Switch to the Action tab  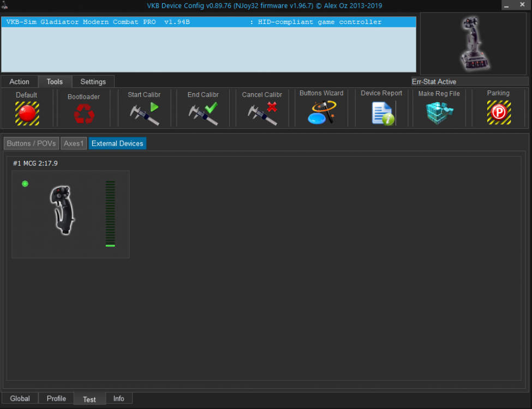click(20, 82)
